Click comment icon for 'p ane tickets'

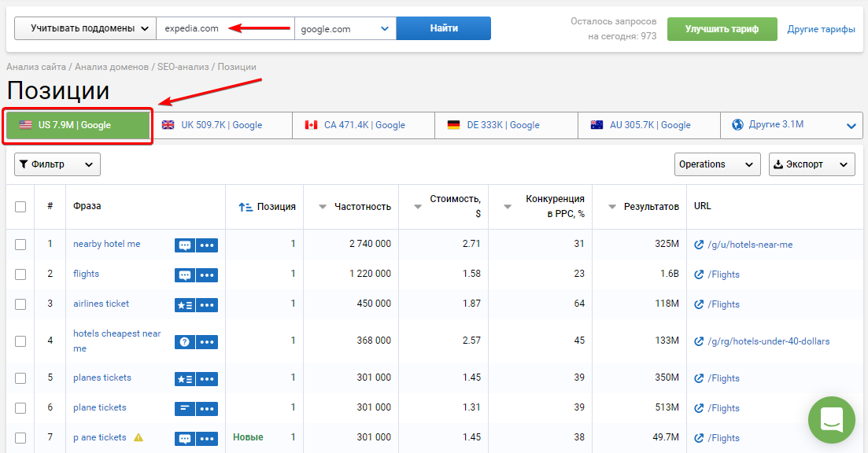pyautogui.click(x=185, y=439)
